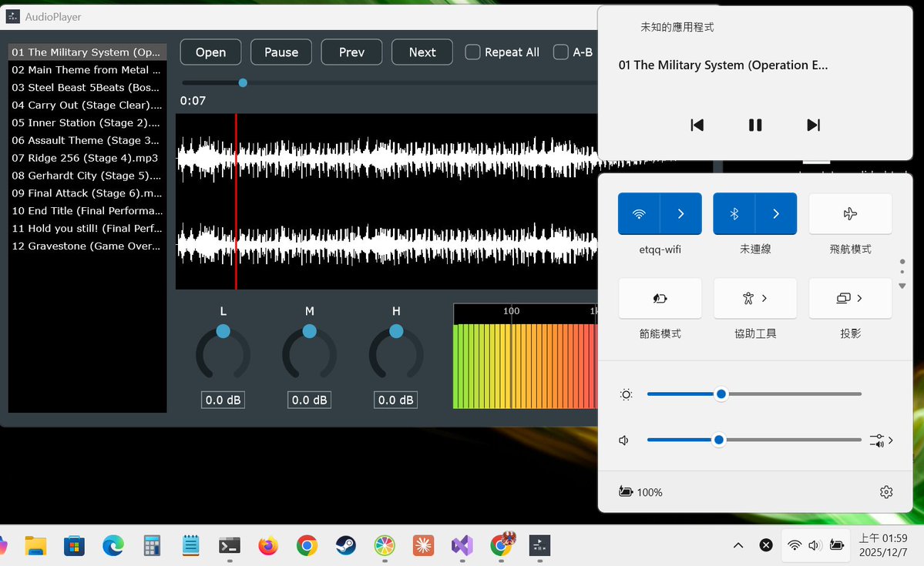Screen dimensions: 924x566
Task: Click the L band 0.0 dB field
Action: (223, 400)
